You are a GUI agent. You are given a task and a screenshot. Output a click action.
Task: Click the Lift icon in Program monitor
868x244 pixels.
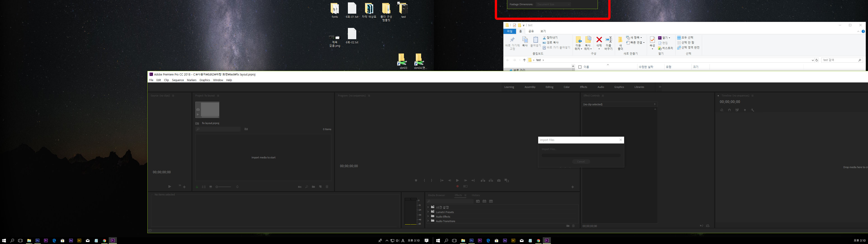pos(483,181)
